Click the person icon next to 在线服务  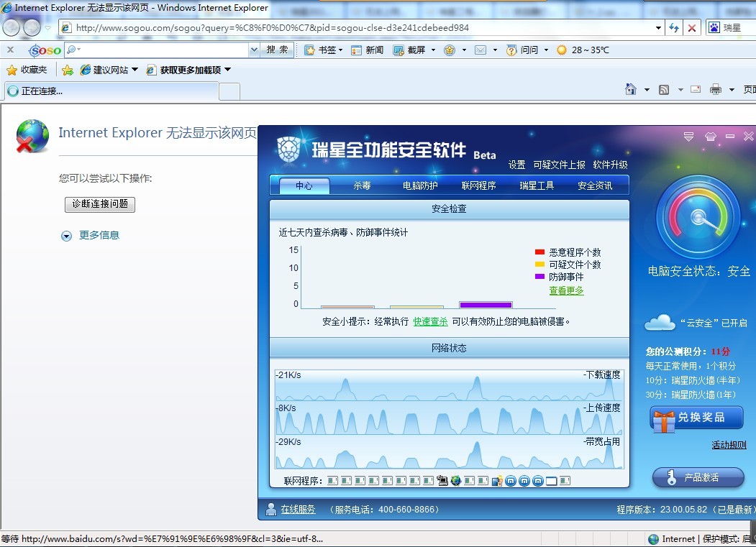[x=271, y=509]
